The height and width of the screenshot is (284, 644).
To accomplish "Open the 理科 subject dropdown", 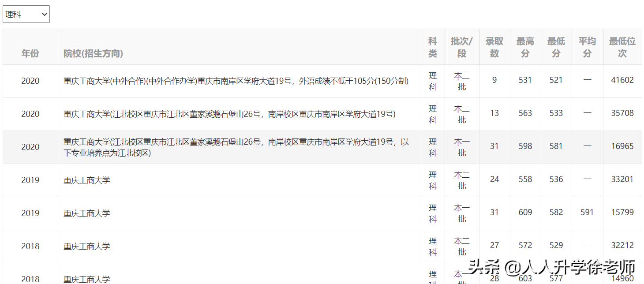I will (26, 14).
